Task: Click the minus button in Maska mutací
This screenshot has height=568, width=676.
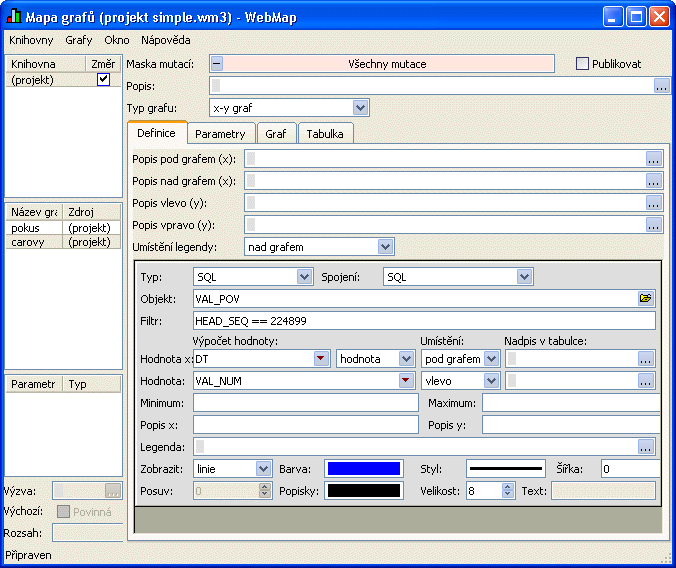Action: tap(217, 64)
